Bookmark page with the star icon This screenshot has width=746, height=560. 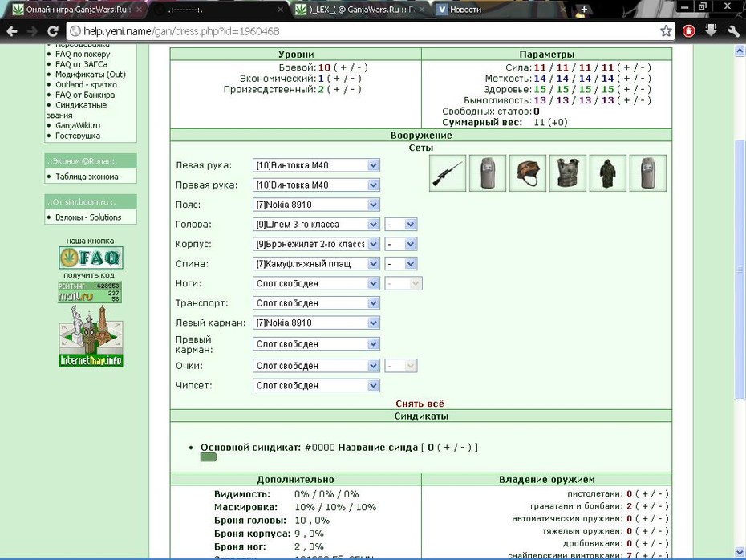click(666, 31)
